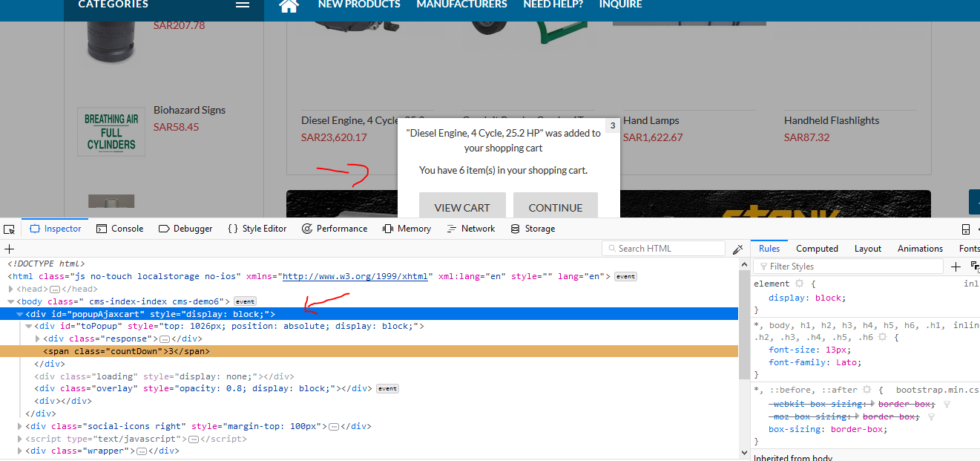Click ellipsis badge inside head node
Screen dimensions: 980x461
pos(54,289)
